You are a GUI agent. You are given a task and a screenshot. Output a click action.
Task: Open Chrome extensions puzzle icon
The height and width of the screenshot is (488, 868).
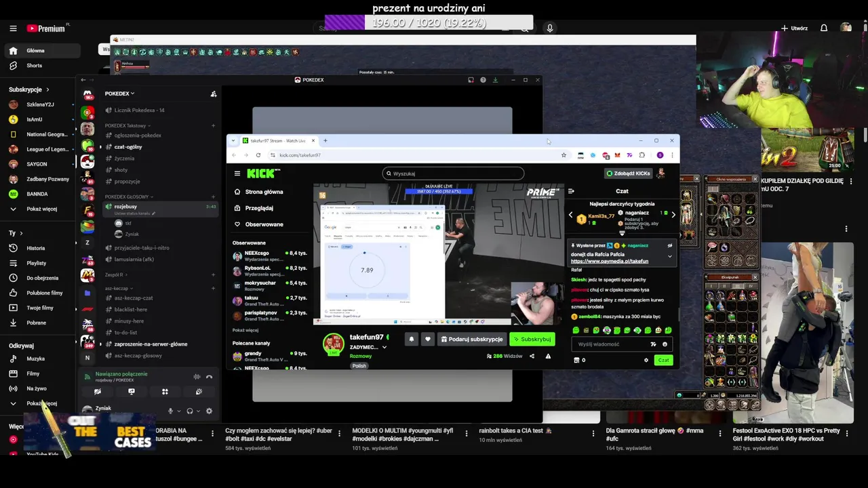[642, 155]
